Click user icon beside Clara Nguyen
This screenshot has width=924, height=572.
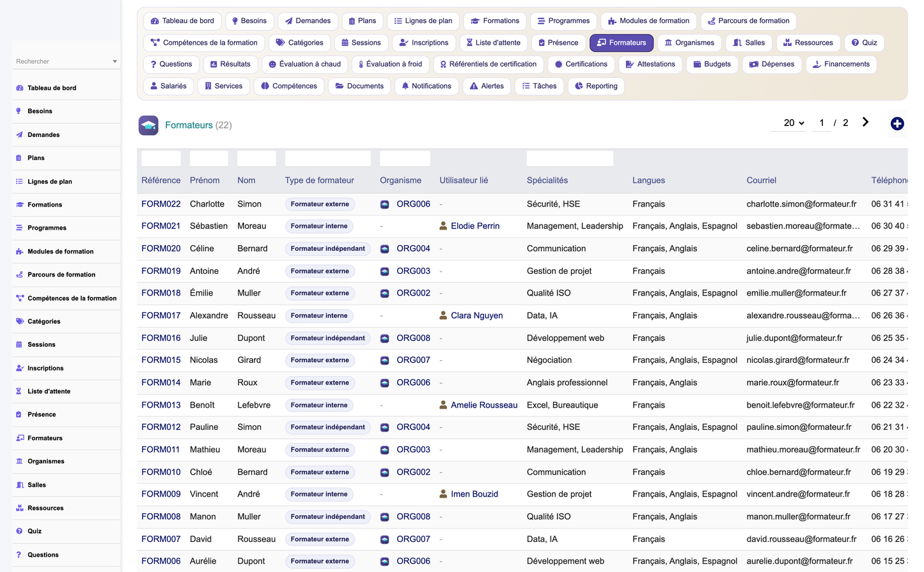pyautogui.click(x=443, y=315)
